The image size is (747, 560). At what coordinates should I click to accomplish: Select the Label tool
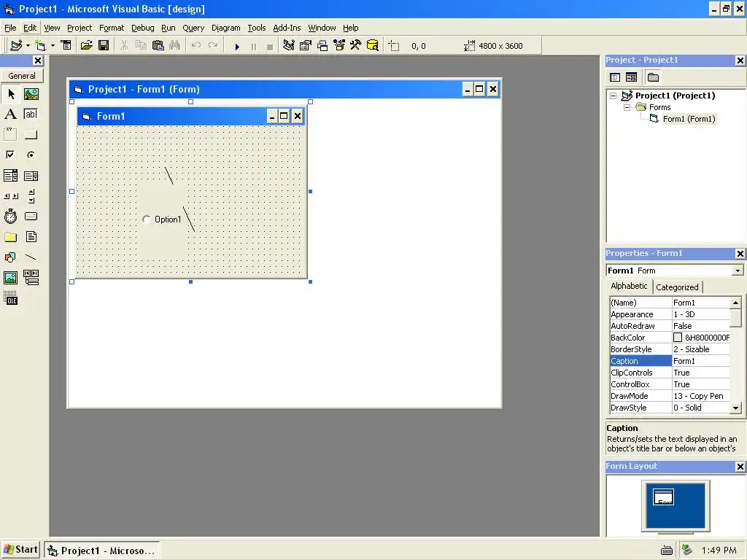point(10,114)
